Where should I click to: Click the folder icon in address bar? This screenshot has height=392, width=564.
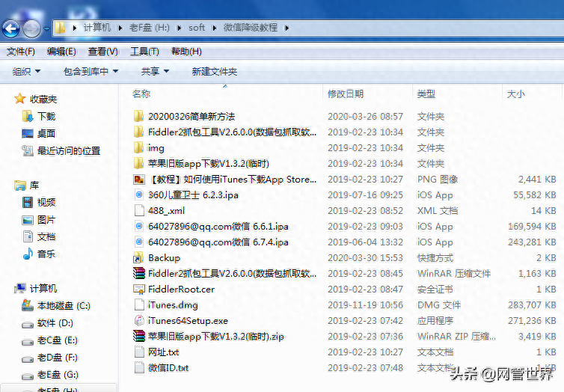tap(60, 28)
